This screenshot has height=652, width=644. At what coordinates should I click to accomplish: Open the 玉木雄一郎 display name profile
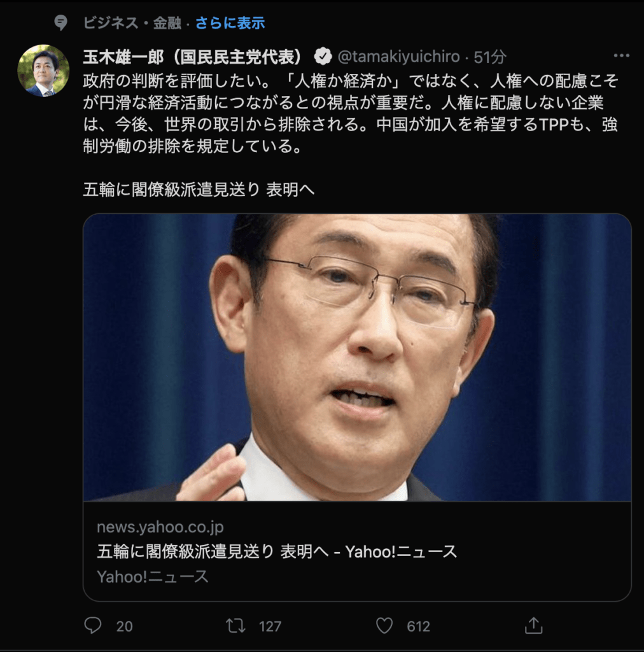pos(192,57)
